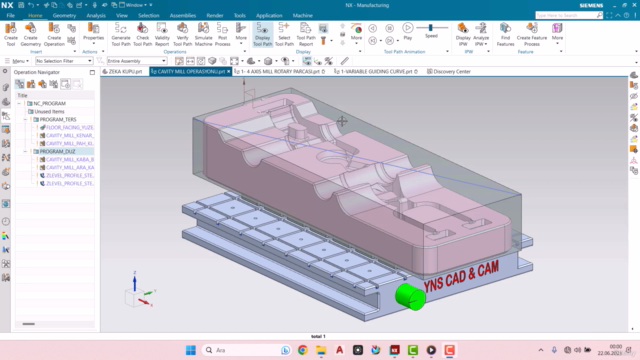Open the Machine ribbon tab

pyautogui.click(x=302, y=16)
